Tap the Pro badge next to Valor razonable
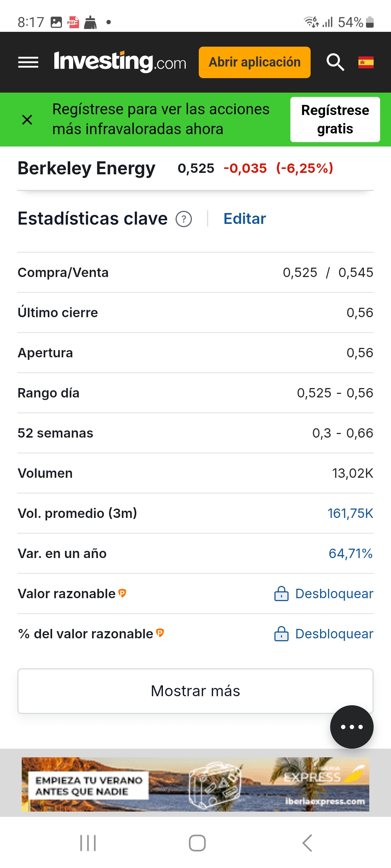391x868 pixels. 122,593
